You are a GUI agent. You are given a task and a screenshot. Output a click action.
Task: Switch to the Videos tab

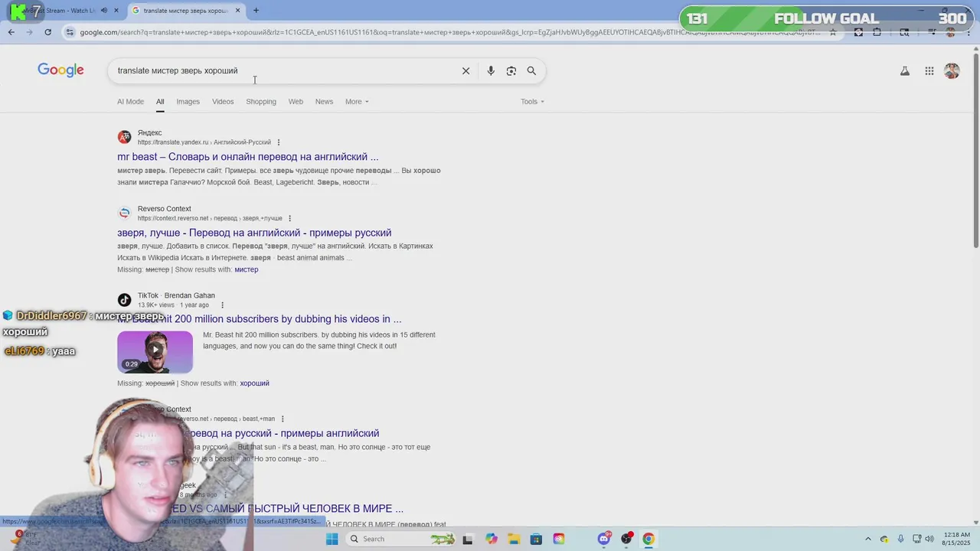click(223, 101)
